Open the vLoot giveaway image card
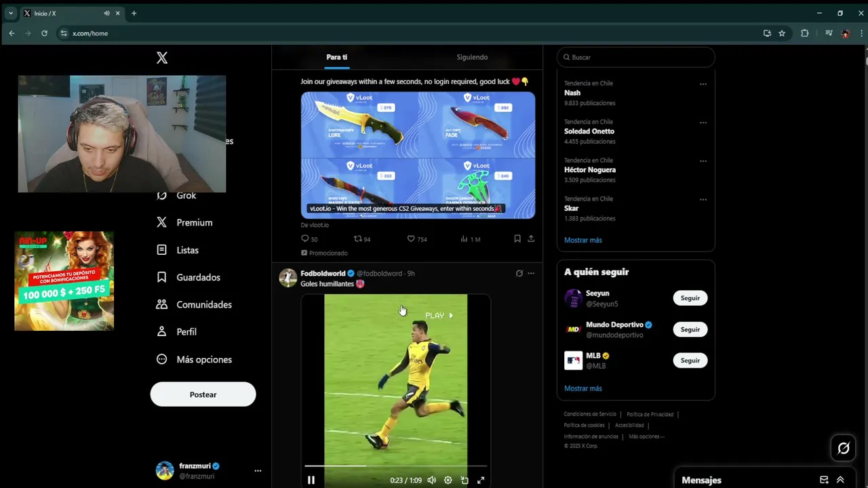The height and width of the screenshot is (488, 868). point(418,155)
